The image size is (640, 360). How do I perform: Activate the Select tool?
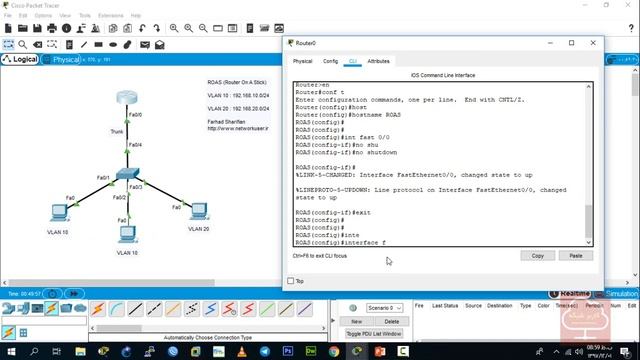pos(8,44)
